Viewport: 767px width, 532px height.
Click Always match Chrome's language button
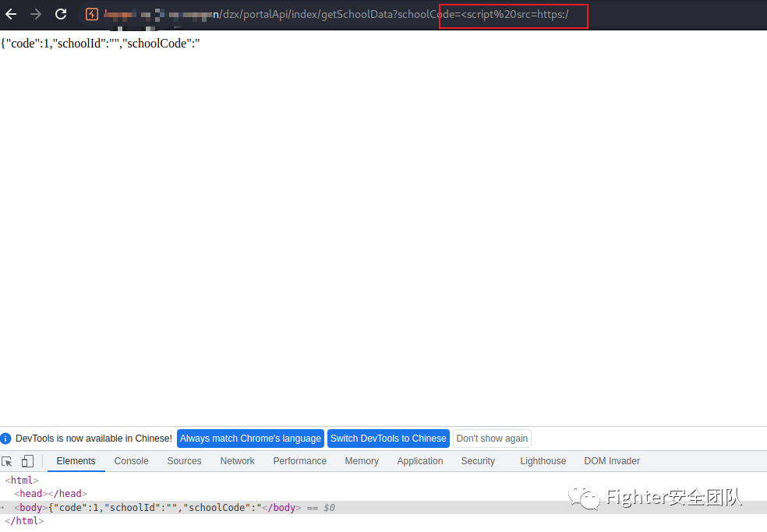250,439
